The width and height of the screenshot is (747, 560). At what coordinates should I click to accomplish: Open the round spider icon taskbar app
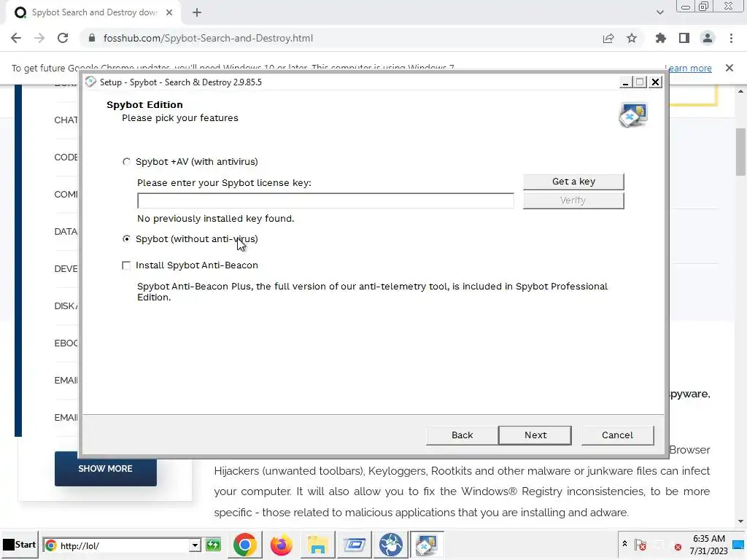pyautogui.click(x=391, y=545)
